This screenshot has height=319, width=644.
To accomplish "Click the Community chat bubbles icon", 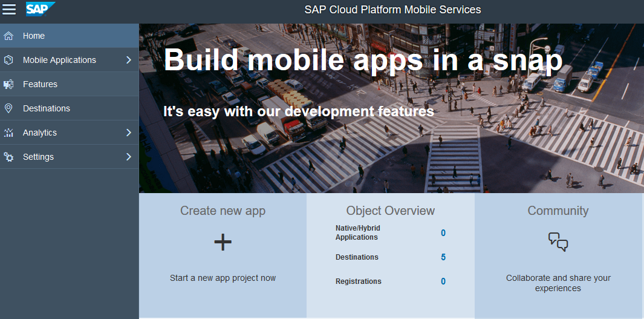I will 558,242.
